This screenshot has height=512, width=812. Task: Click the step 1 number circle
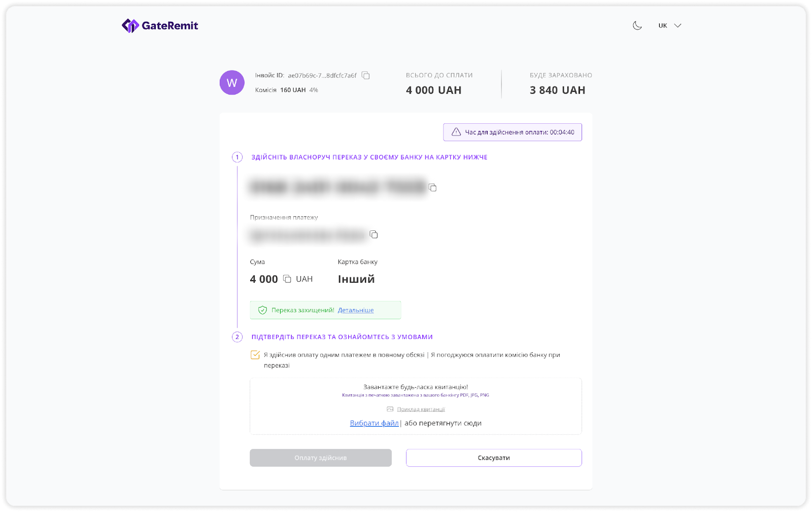click(x=237, y=157)
